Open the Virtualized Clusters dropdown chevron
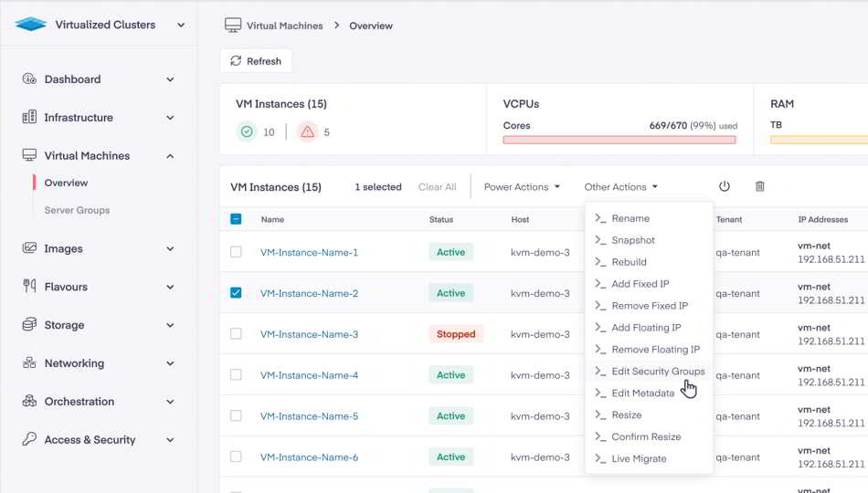Screen dimensions: 868x493 click(181, 25)
